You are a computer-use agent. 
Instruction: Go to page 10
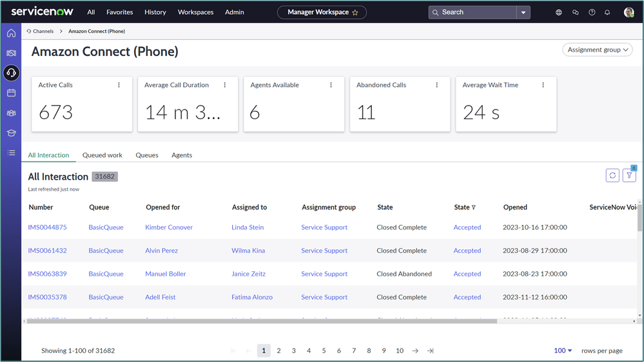(x=399, y=350)
